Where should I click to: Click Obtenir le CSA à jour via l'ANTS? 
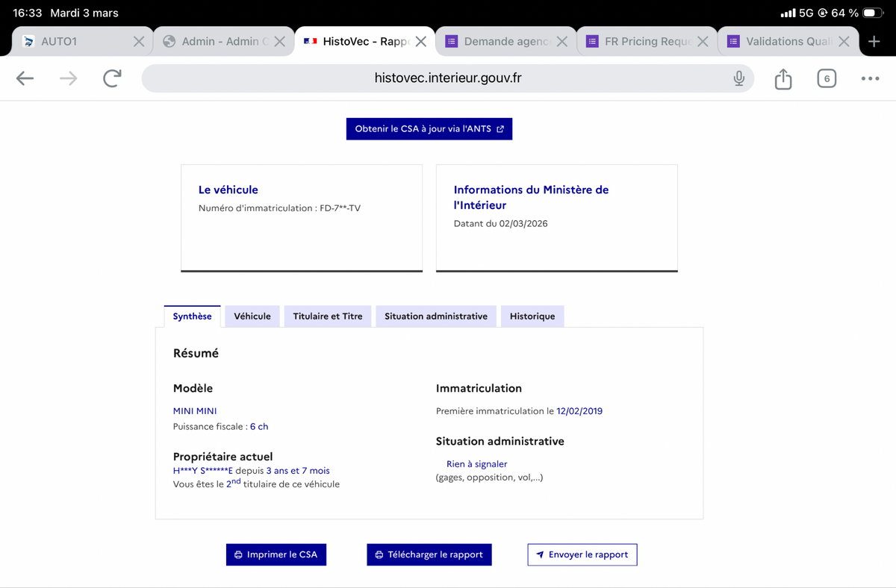tap(429, 129)
